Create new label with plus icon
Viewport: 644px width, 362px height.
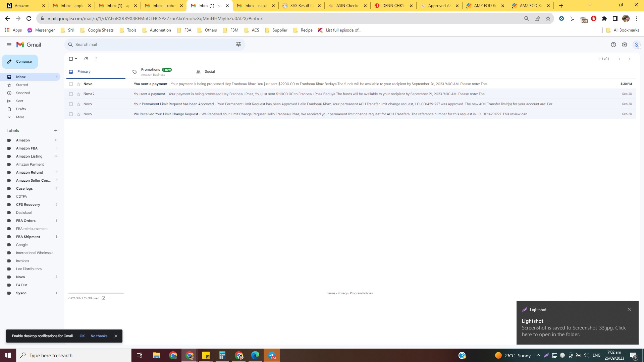pyautogui.click(x=56, y=131)
